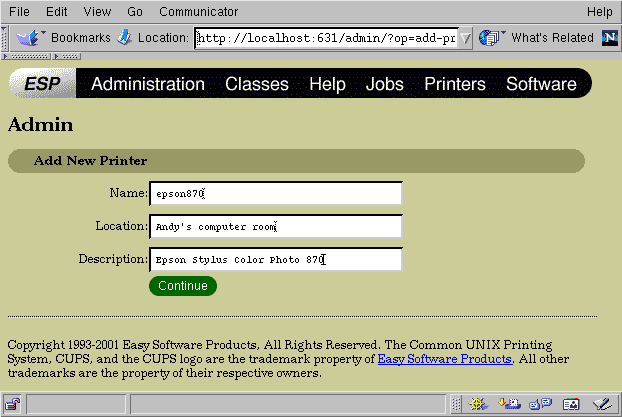Viewport: 622px width, 417px height.
Task: Click the page proxy icon beside Location
Action: pos(124,38)
